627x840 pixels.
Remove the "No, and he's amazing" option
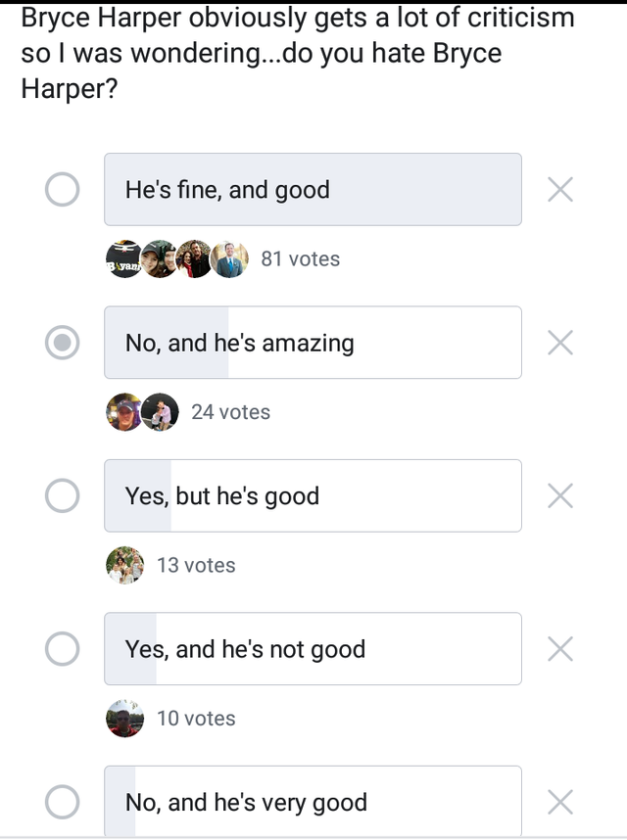point(560,343)
